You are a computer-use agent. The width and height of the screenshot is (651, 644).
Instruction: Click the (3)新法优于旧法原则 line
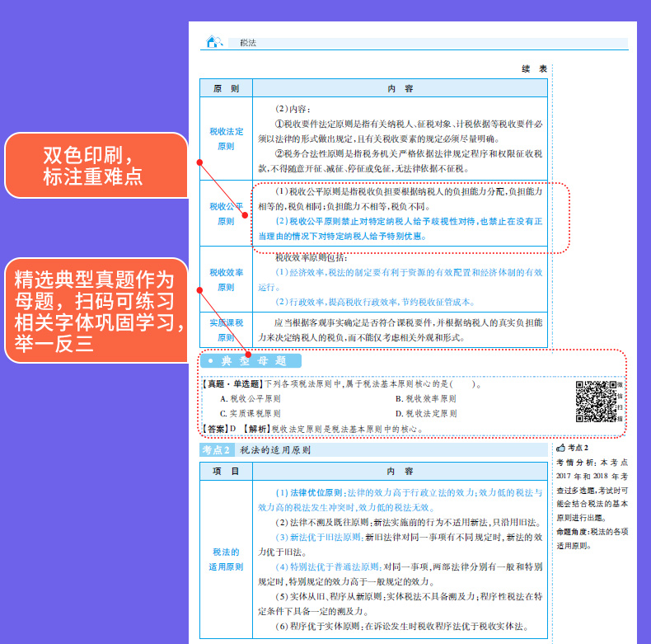click(x=400, y=545)
